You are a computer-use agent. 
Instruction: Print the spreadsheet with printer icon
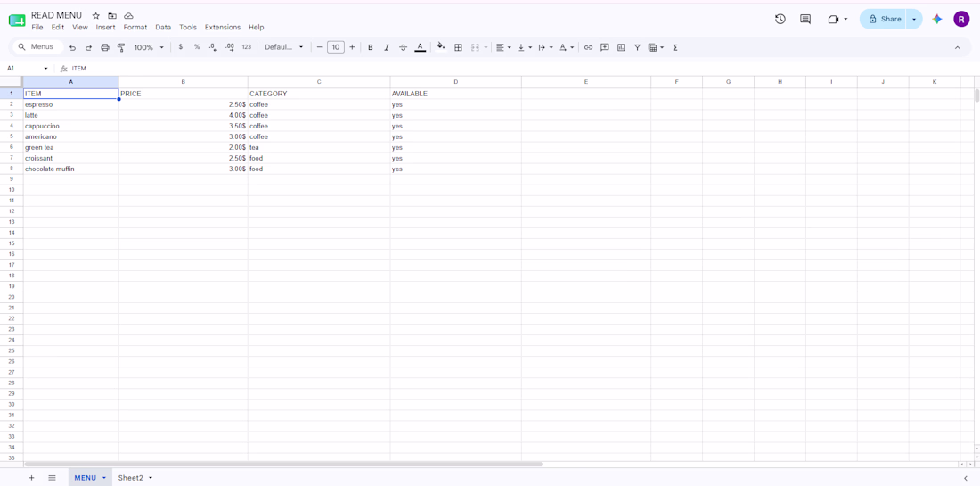(105, 47)
